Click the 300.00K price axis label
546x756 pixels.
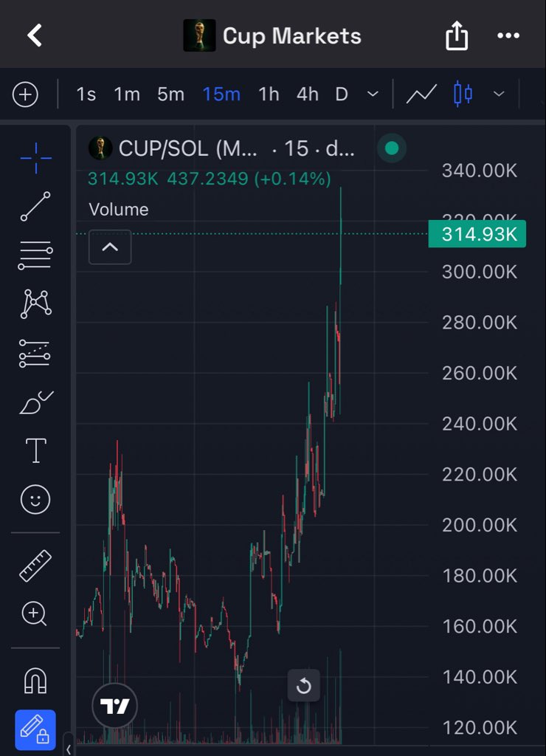(480, 272)
